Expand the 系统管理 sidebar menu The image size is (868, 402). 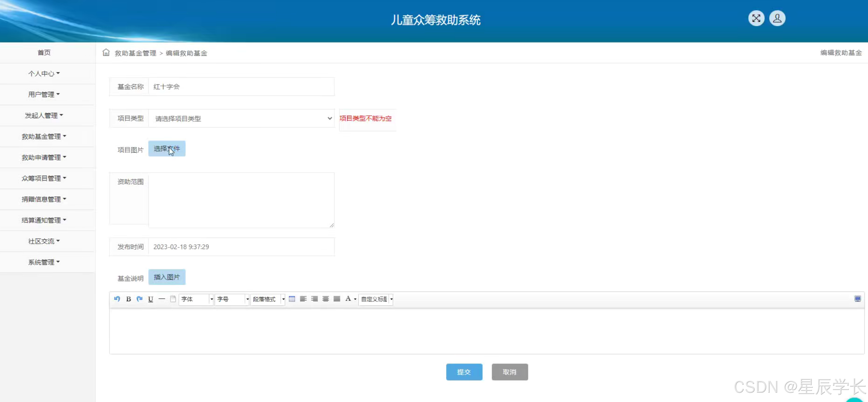click(x=44, y=262)
